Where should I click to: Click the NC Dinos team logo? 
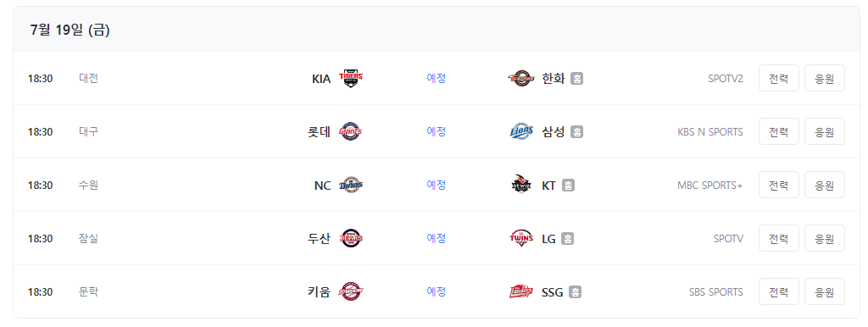pyautogui.click(x=351, y=186)
